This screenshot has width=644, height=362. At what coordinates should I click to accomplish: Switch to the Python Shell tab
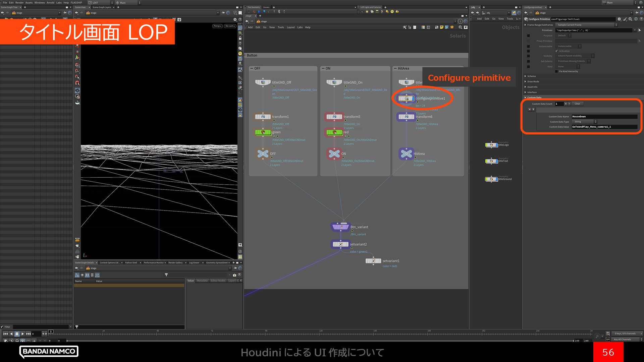(131, 263)
